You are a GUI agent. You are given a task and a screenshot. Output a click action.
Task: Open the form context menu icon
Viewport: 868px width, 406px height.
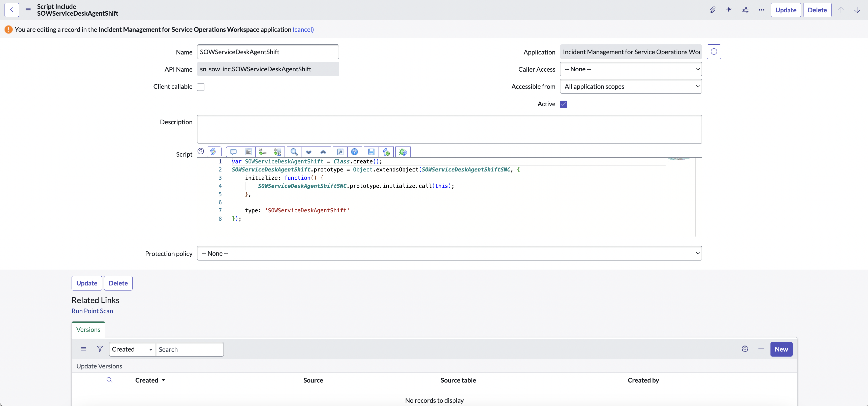[x=28, y=10]
